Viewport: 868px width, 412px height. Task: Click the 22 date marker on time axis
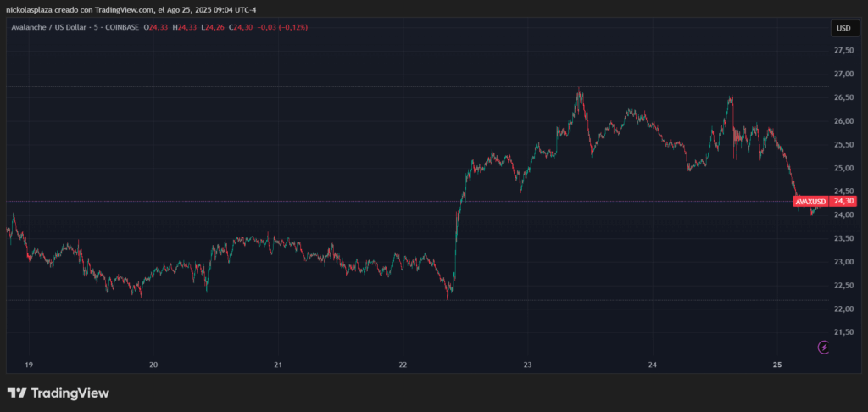pos(403,365)
